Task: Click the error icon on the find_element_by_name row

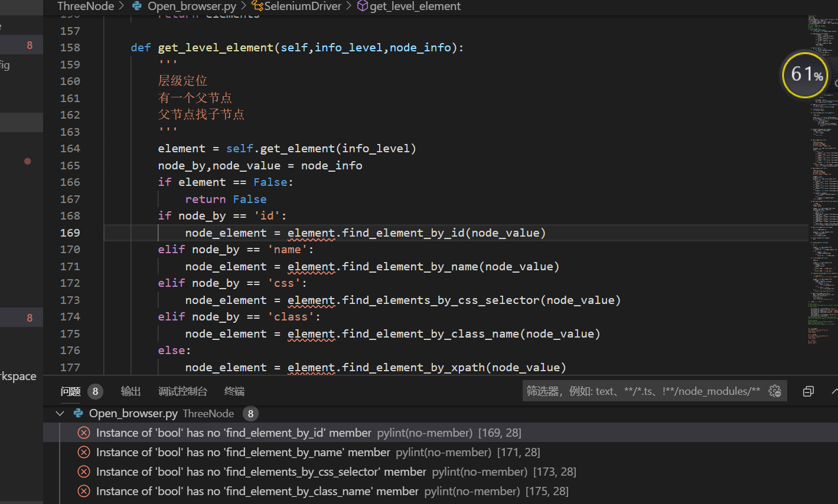Action: tap(84, 452)
